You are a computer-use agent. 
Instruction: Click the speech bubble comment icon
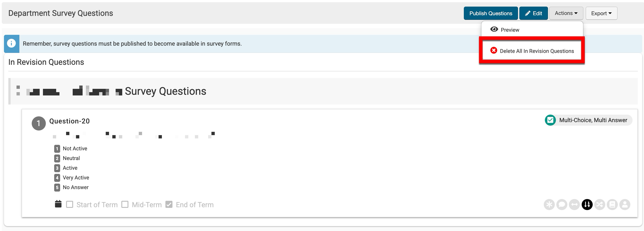click(x=561, y=205)
